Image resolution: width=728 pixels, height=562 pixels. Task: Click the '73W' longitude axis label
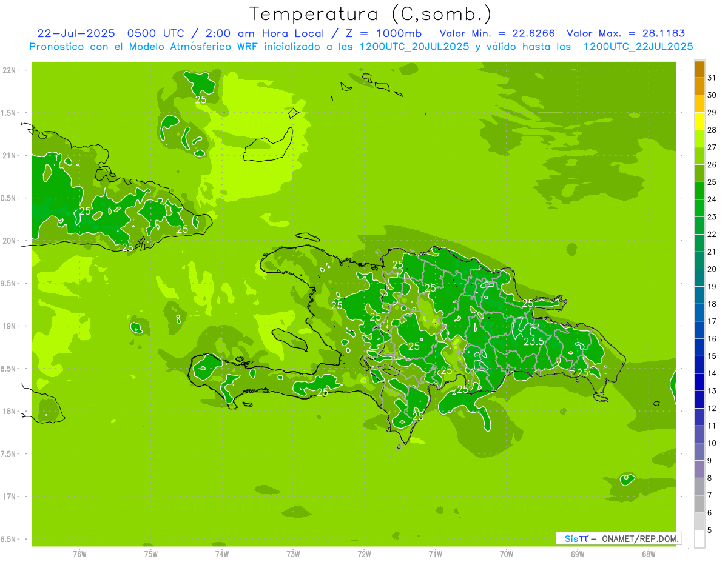pos(293,554)
